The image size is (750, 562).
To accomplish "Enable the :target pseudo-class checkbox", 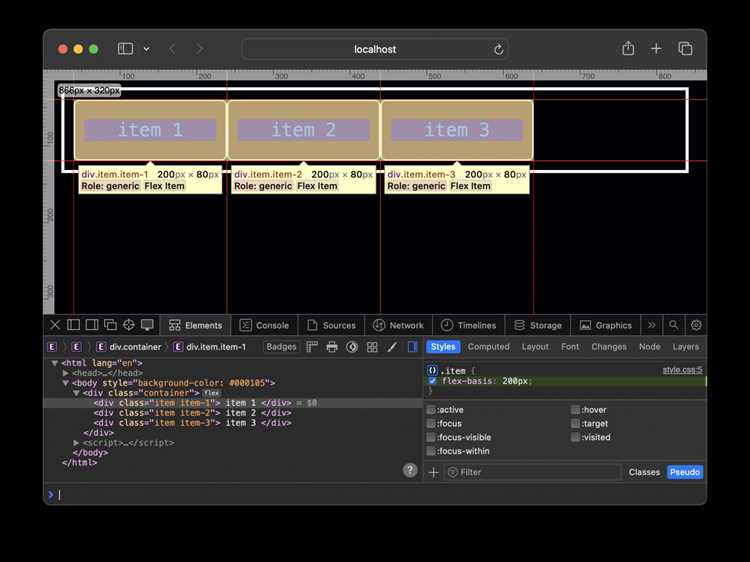I will pyautogui.click(x=575, y=424).
